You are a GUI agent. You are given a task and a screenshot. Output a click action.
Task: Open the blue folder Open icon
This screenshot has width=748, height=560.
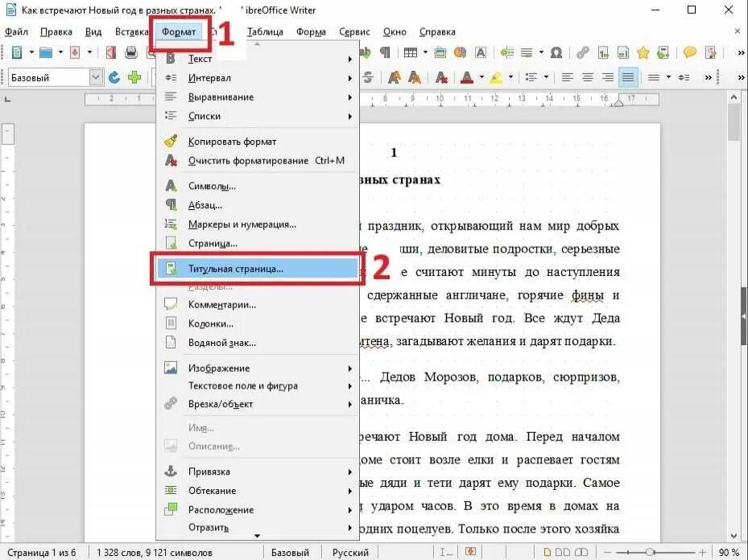coord(46,52)
